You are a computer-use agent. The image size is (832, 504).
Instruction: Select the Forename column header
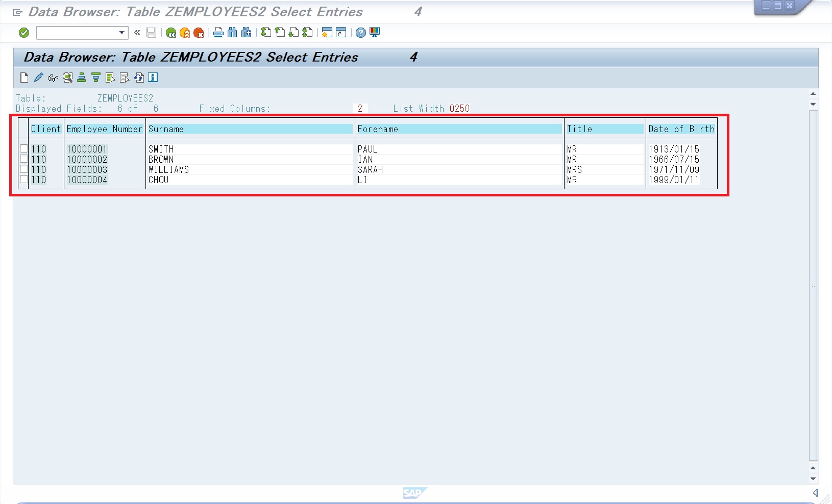click(459, 129)
